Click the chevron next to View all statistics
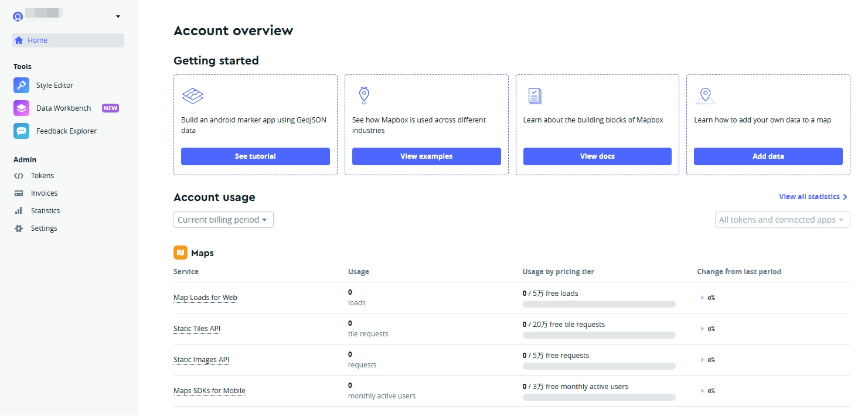 pyautogui.click(x=845, y=197)
